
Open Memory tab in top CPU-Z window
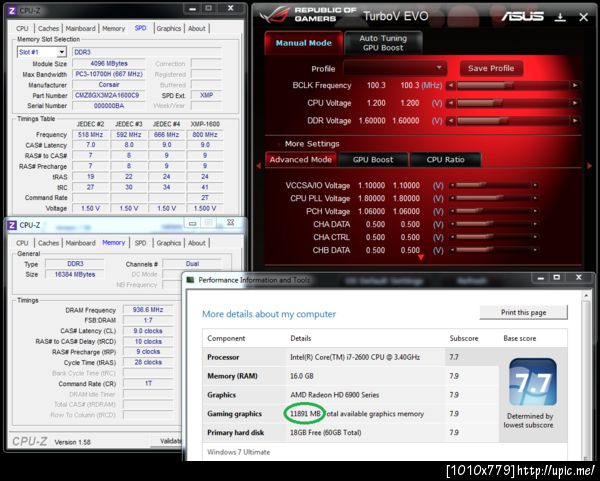click(114, 28)
